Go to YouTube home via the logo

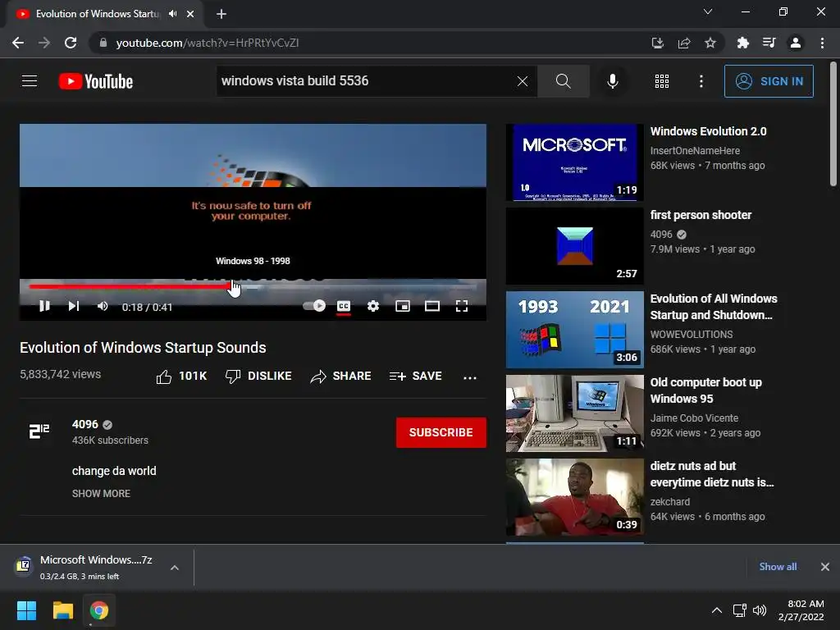pyautogui.click(x=96, y=81)
